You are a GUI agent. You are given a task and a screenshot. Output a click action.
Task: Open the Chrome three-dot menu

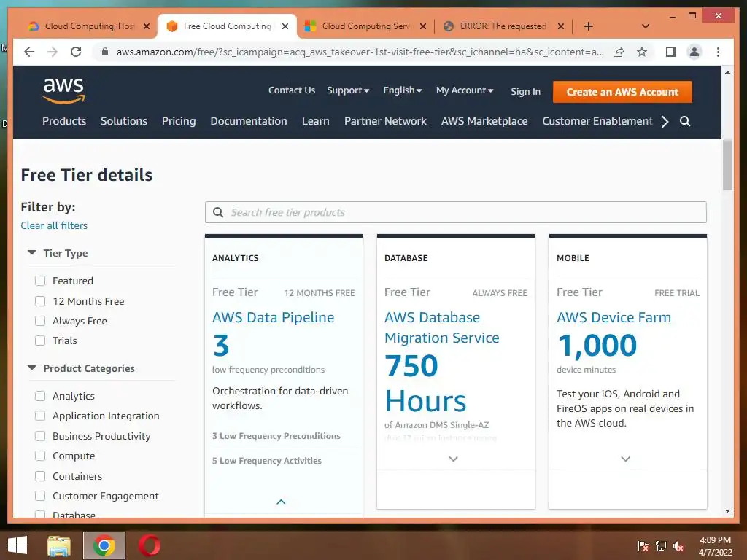718,52
